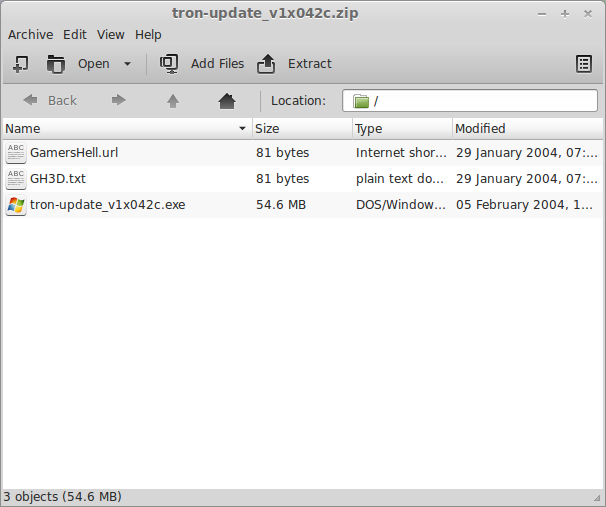Click GamersHell.url's 81 bytes size cell
The image size is (606, 507).
[283, 153]
